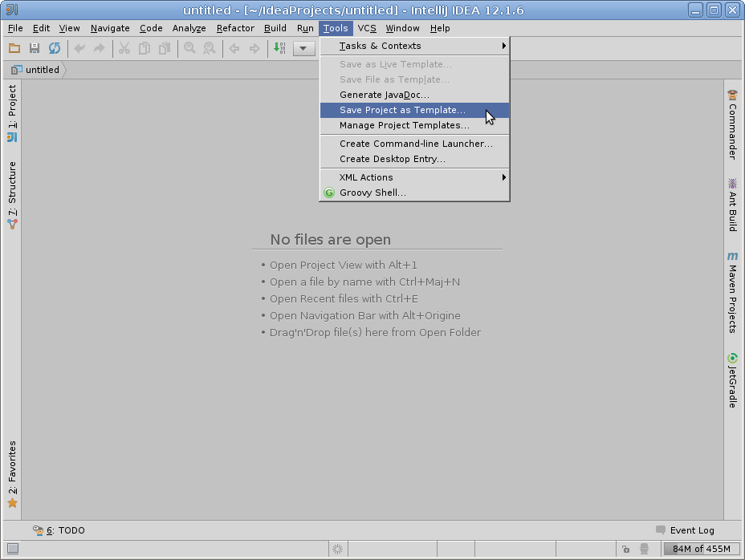Screen dimensions: 745x560
Task: Click the memory indicator 84M of 455M
Action: pyautogui.click(x=702, y=549)
